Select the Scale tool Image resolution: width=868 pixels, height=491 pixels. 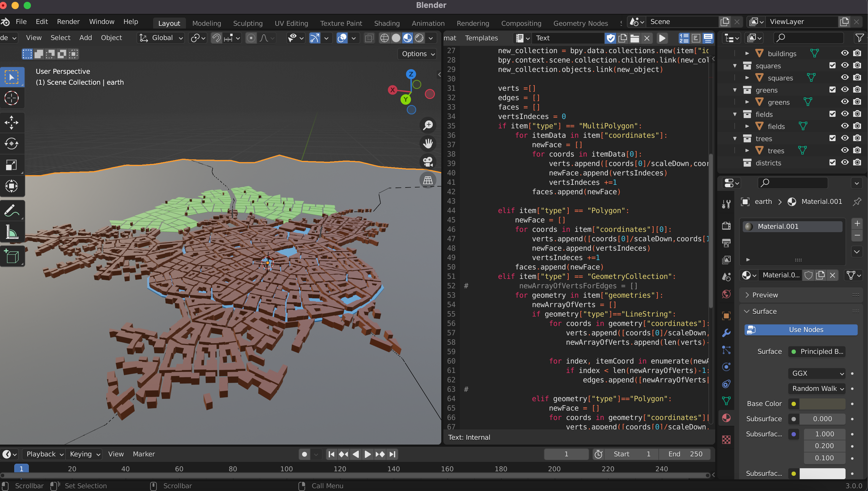(x=12, y=165)
